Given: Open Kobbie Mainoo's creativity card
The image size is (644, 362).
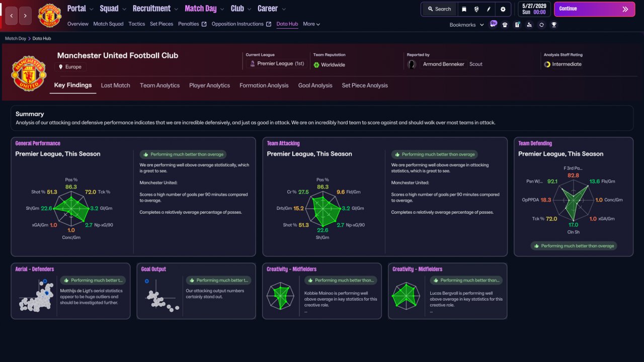Looking at the screenshot, I should [322, 291].
